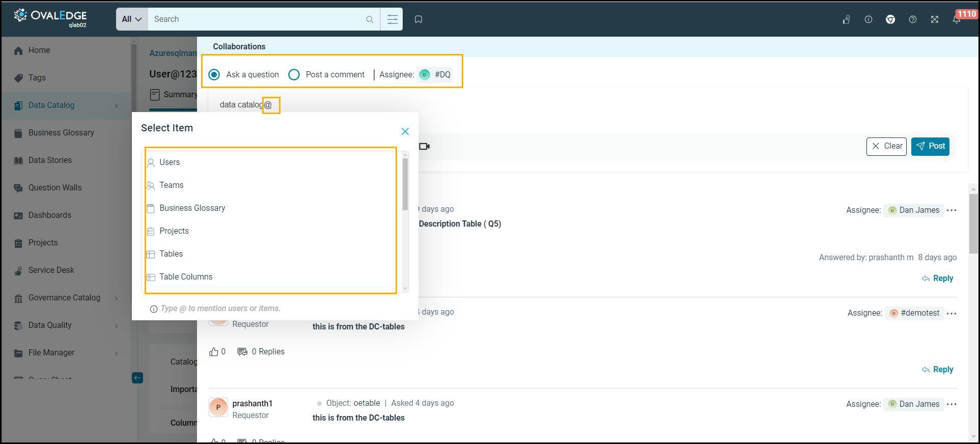Submit the question with the Post button

pos(930,147)
